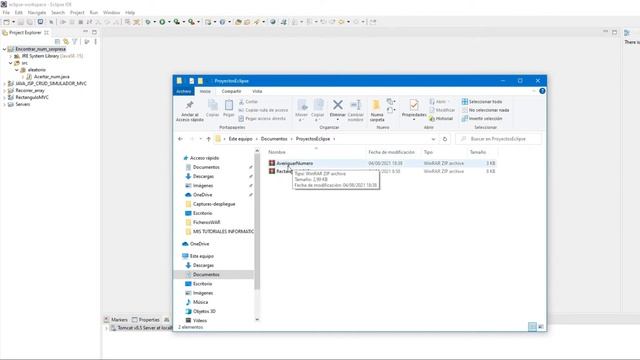Click Propiedades icon in Explorer ribbon
The height and width of the screenshot is (360, 640).
pos(414,105)
